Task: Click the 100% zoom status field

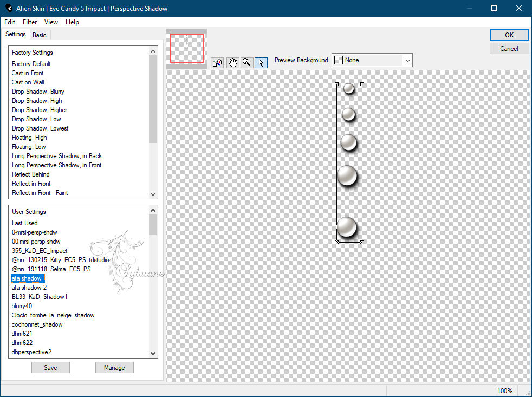Action: (x=505, y=391)
